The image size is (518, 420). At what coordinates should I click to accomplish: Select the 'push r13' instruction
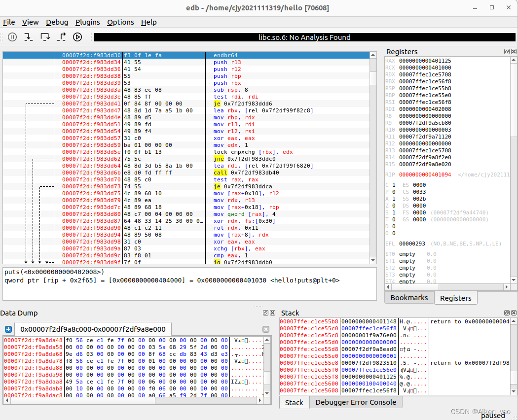pyautogui.click(x=227, y=62)
